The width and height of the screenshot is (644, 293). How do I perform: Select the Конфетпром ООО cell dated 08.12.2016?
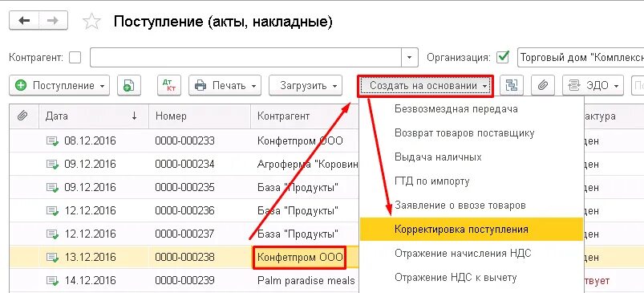pyautogui.click(x=300, y=141)
